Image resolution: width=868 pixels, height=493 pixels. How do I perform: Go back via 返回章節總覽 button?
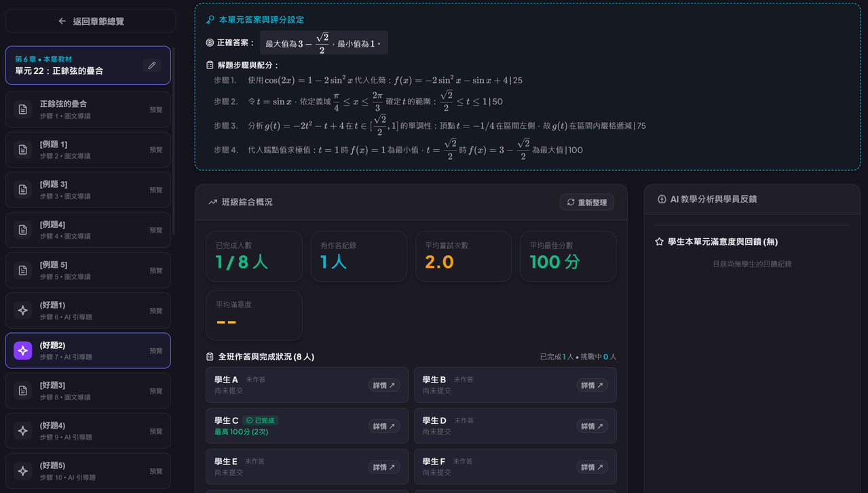point(90,21)
